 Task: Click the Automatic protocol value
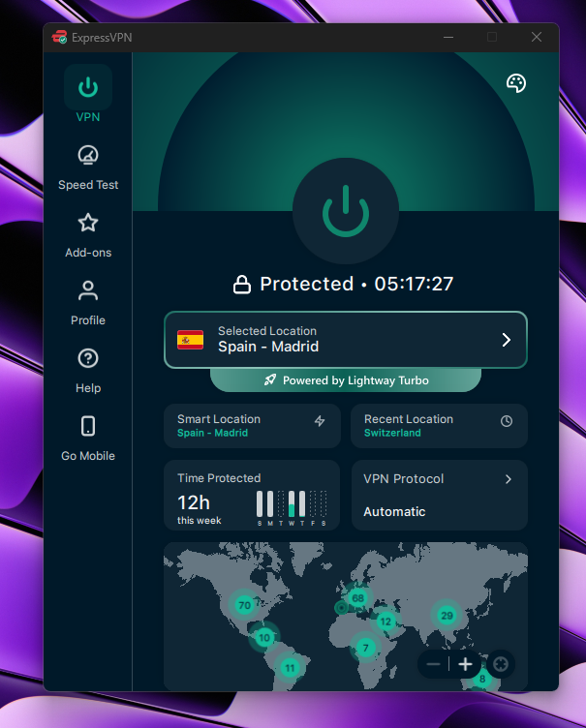tap(394, 512)
